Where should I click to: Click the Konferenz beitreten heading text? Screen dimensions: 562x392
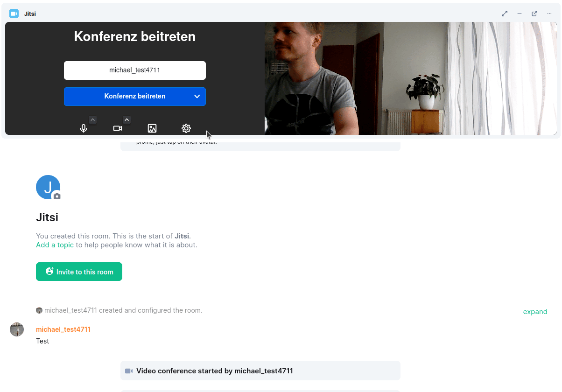point(135,36)
